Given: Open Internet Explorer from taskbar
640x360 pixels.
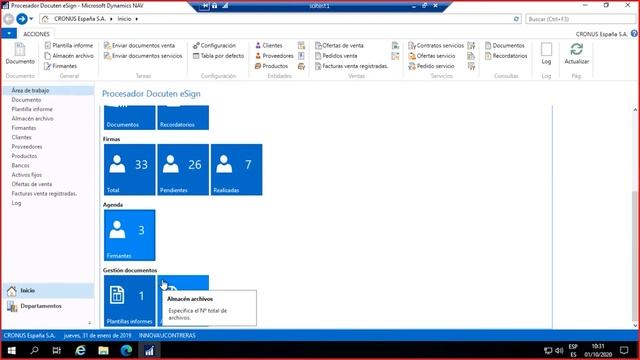Looking at the screenshot, I should coord(80,351).
